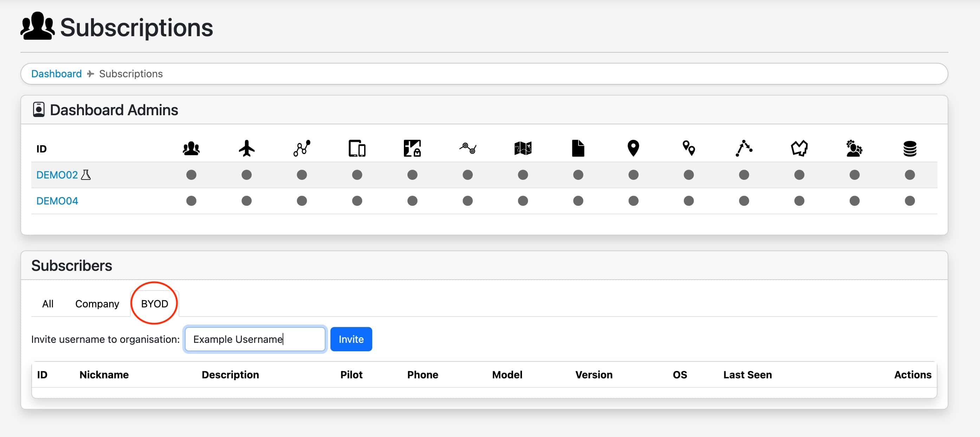Click the devices column header icon
Screen dimensions: 980x437
357,148
